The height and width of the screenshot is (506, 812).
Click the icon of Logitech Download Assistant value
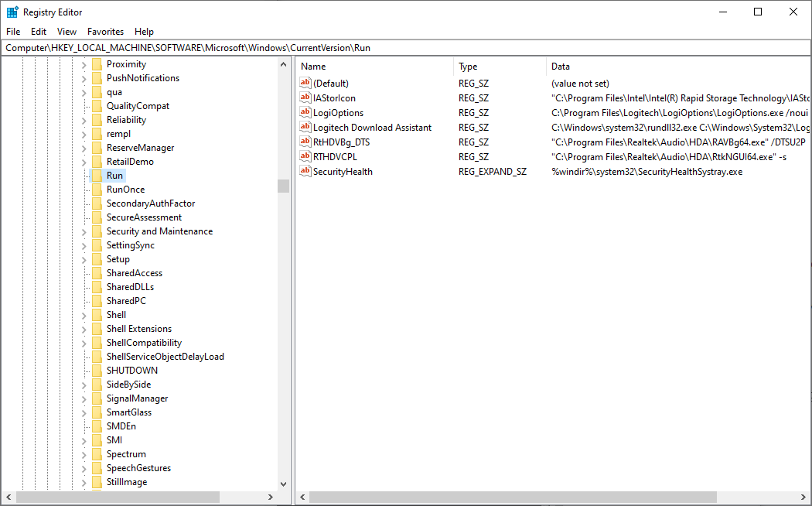click(x=305, y=127)
